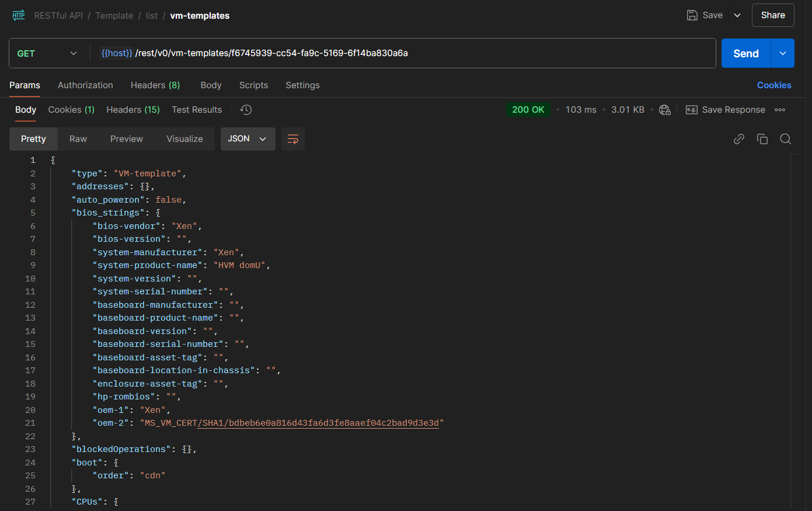This screenshot has height=511, width=812.
Task: Click the Template breadcrumb
Action: pos(114,16)
